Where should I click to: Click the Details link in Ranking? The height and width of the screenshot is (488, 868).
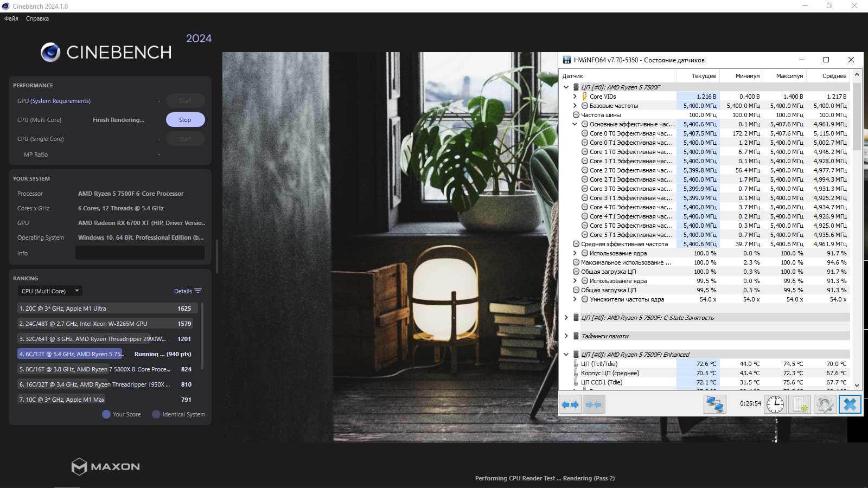[x=183, y=291]
